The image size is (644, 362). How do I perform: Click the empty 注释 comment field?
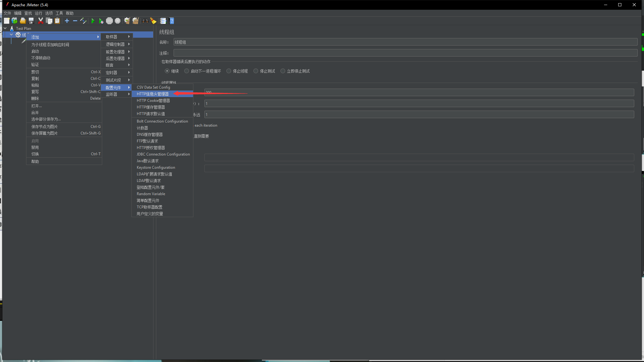tap(405, 53)
